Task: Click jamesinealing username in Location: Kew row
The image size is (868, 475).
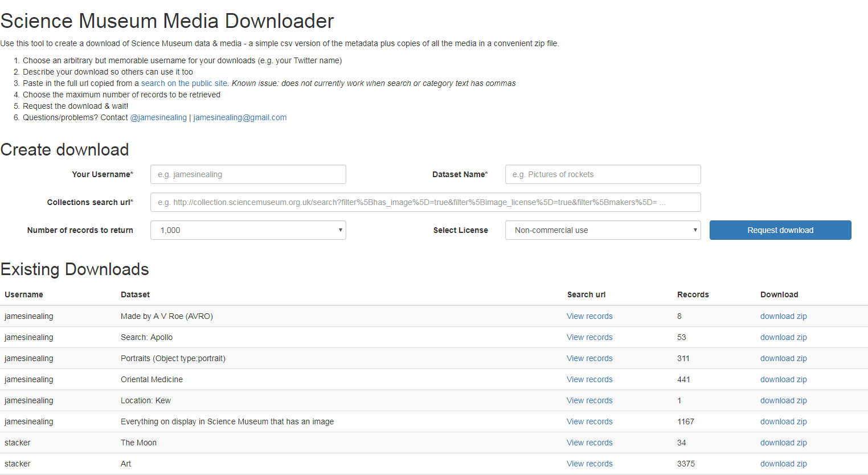Action: 29,400
